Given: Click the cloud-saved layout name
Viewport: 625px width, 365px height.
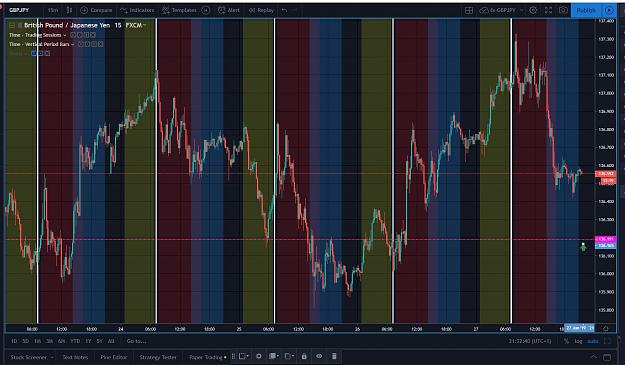Looking at the screenshot, I should 498,10.
